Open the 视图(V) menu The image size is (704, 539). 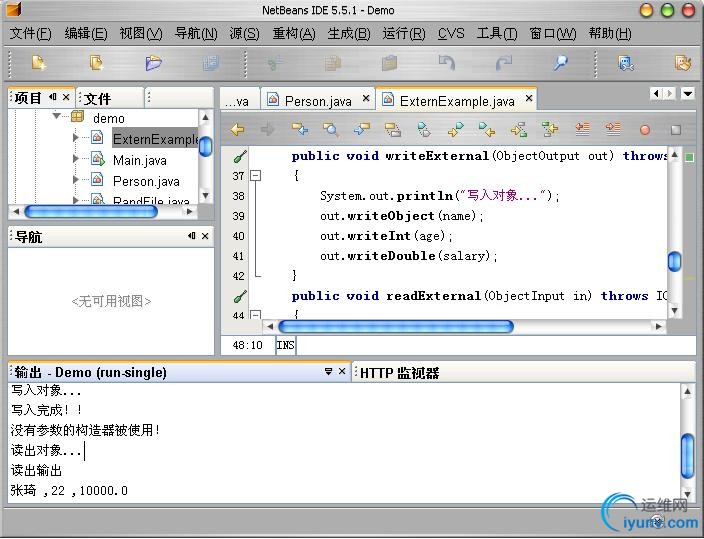pos(141,34)
